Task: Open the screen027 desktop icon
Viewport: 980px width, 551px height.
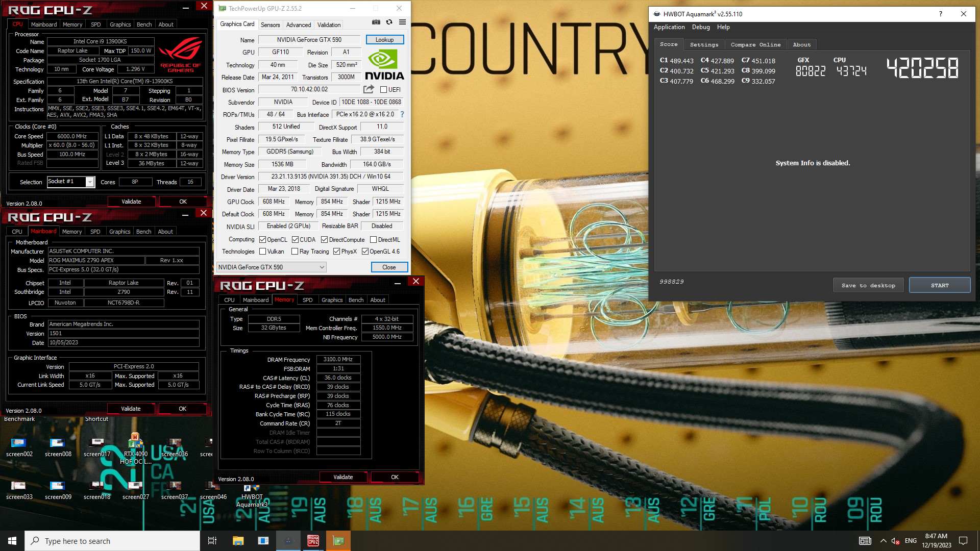Action: pyautogui.click(x=135, y=490)
